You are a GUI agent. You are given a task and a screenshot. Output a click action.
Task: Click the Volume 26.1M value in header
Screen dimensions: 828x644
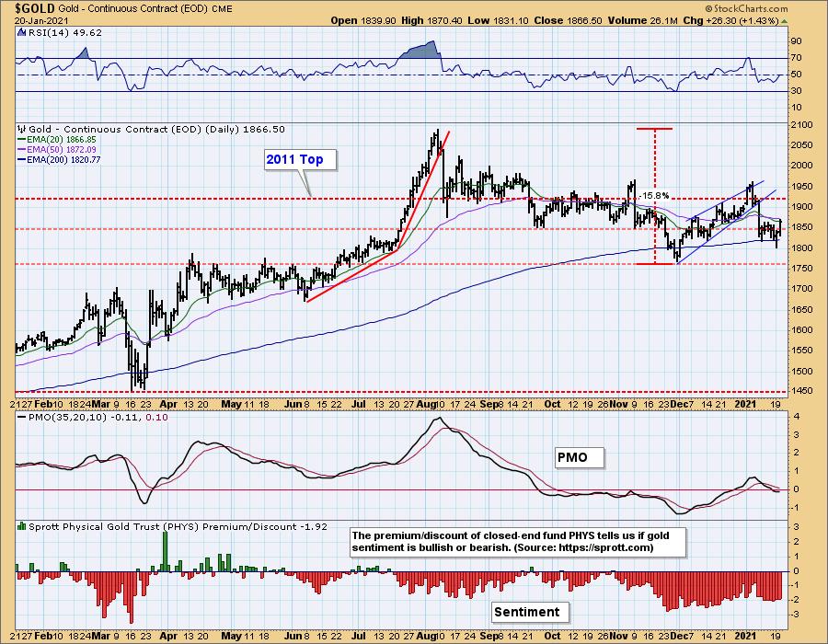coord(642,20)
